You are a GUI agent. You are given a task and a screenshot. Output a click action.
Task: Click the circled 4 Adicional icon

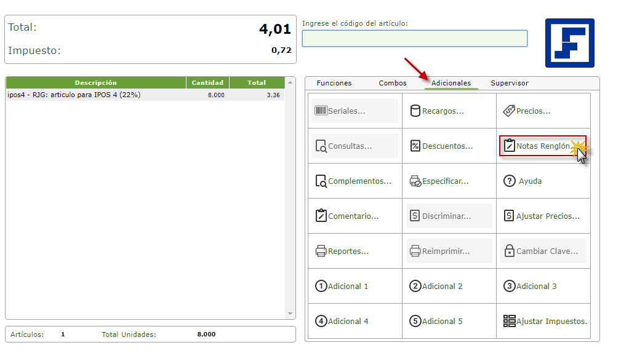tap(321, 321)
